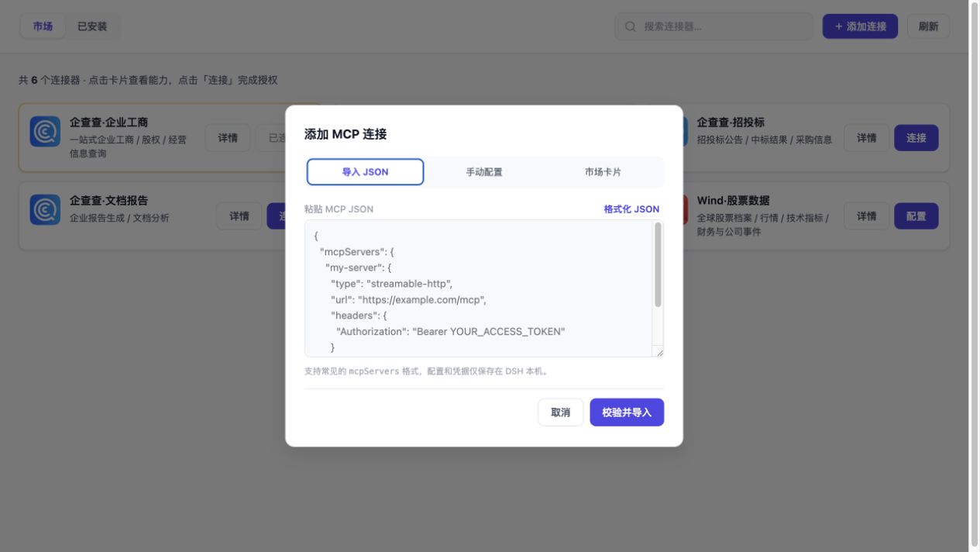980x552 pixels.
Task: Open 详情 for 企查查·文档报告
Action: 239,216
